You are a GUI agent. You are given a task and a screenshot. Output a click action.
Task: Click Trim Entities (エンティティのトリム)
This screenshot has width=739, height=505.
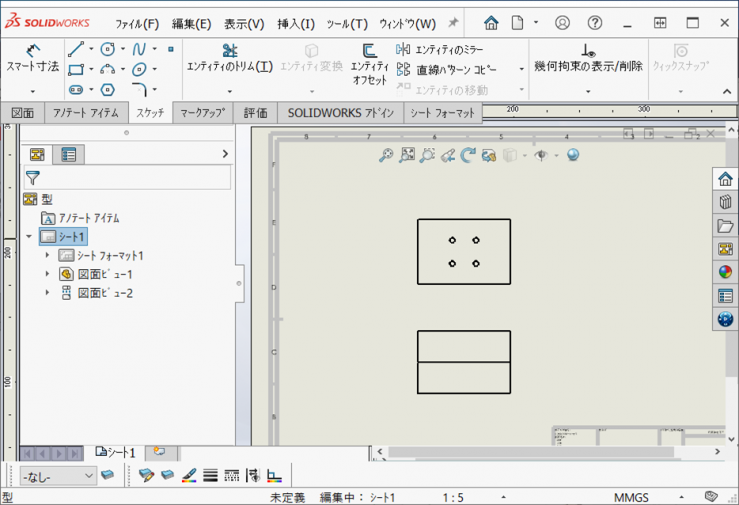(230, 58)
